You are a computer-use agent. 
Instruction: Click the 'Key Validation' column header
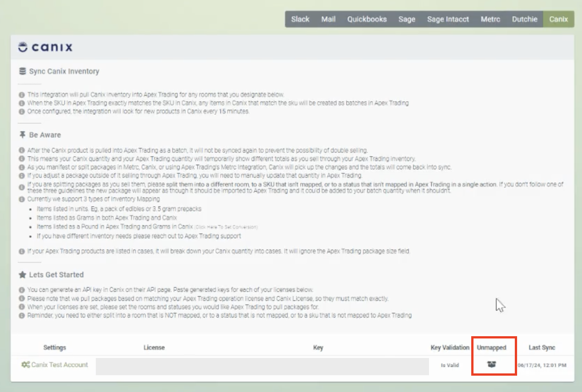pyautogui.click(x=450, y=348)
